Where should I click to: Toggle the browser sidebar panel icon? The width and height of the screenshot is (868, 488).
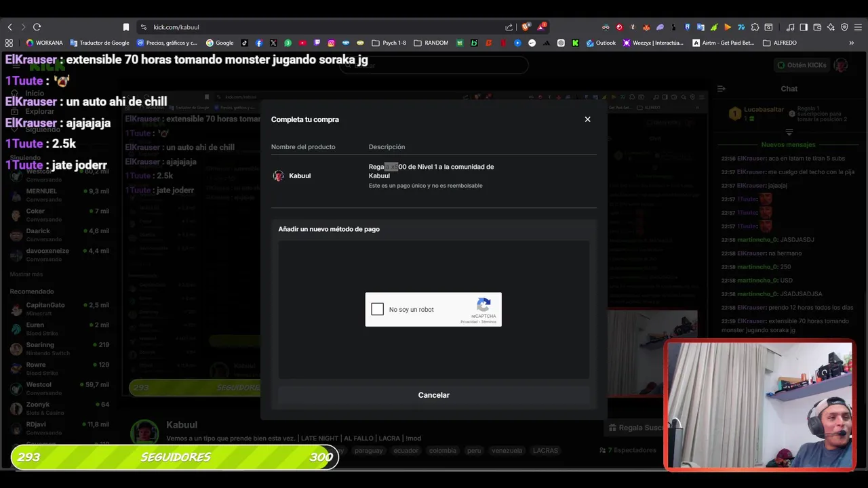(804, 27)
